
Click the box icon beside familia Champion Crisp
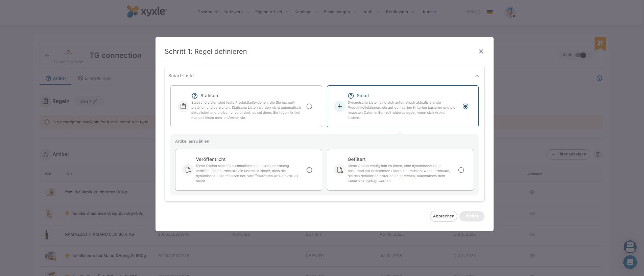[68, 213]
